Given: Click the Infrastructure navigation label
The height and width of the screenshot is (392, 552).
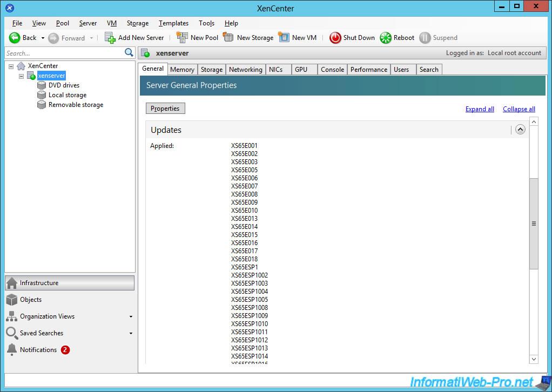Looking at the screenshot, I should (39, 283).
